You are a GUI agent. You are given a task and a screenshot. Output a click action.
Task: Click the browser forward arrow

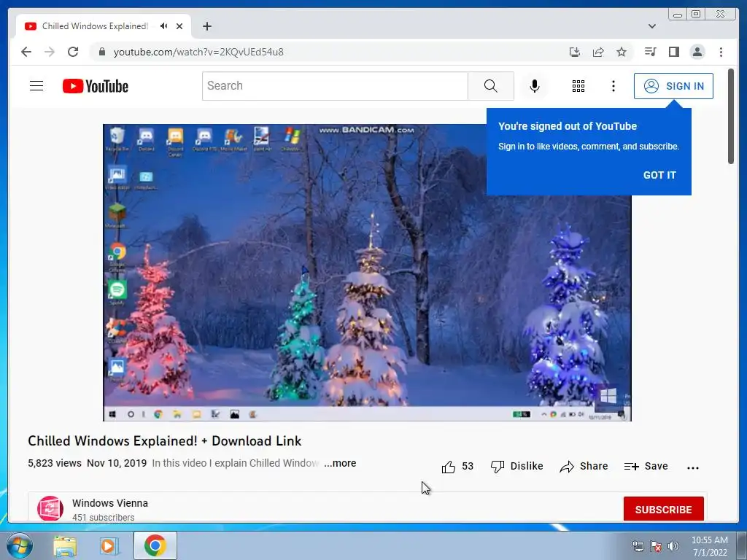point(50,52)
